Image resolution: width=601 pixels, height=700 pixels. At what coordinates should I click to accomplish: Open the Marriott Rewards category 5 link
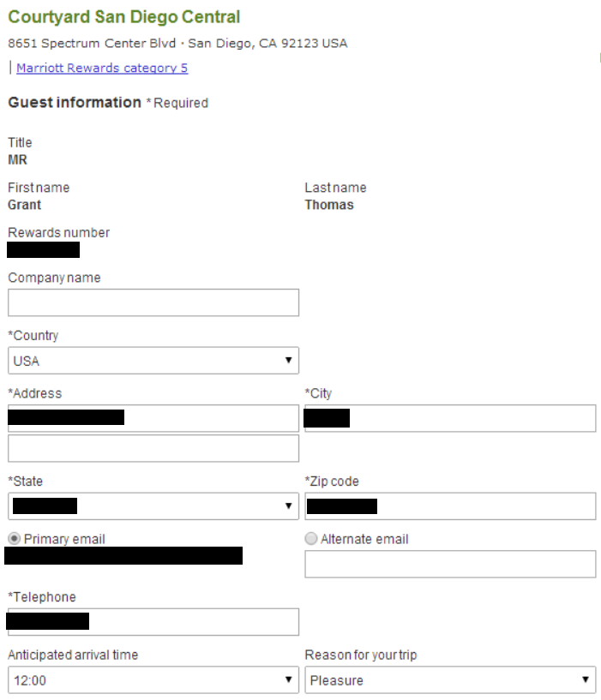102,68
